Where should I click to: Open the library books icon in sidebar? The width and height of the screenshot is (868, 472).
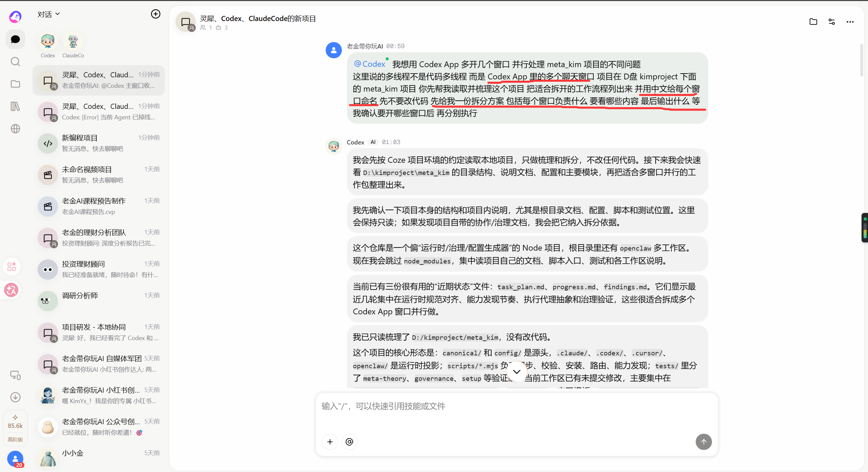[x=15, y=106]
